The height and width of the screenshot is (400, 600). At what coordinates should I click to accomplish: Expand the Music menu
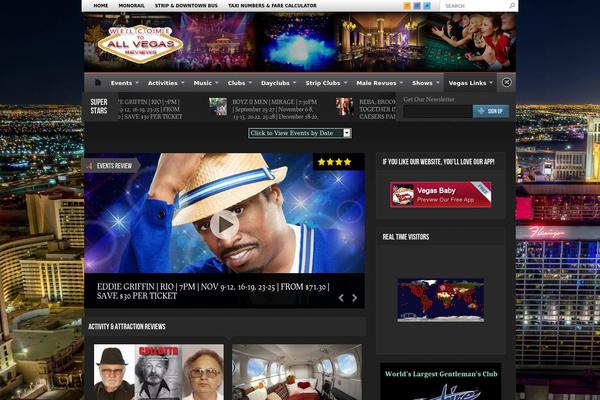[206, 83]
